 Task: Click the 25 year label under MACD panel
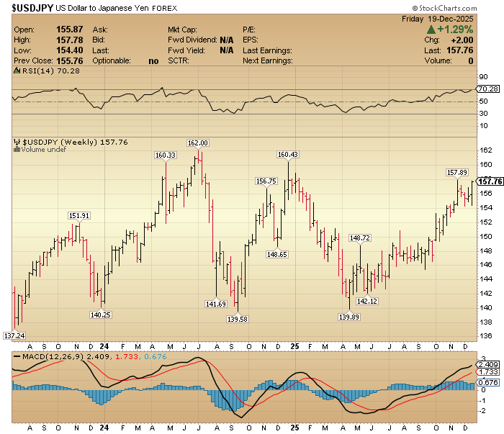[294, 428]
